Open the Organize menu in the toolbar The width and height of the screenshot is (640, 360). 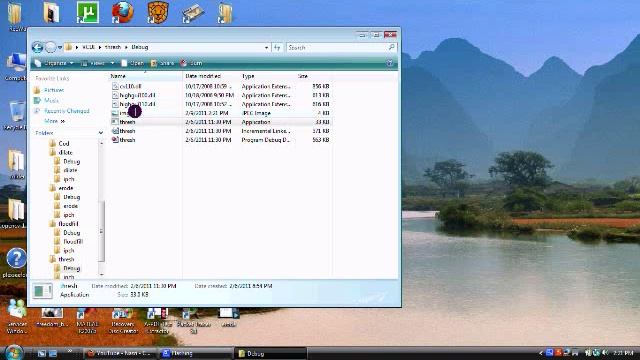point(54,63)
